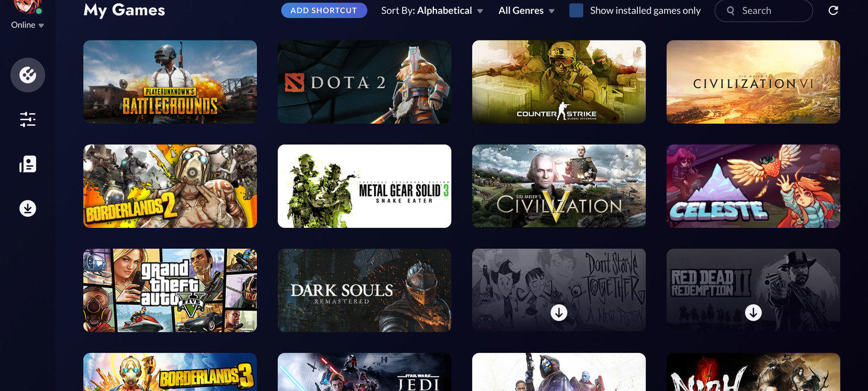Click the search magnifier icon

coord(731,11)
